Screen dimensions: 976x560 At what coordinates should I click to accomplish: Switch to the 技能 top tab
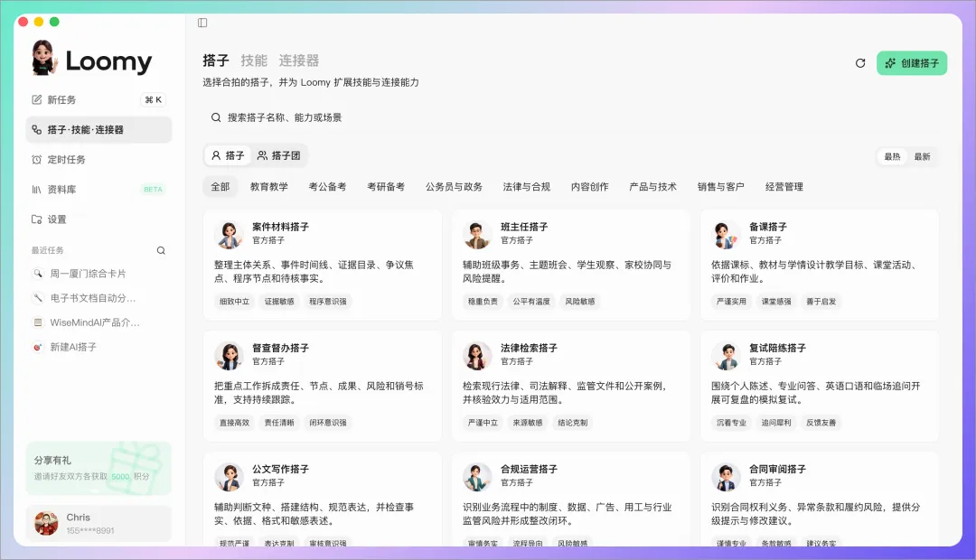click(254, 61)
